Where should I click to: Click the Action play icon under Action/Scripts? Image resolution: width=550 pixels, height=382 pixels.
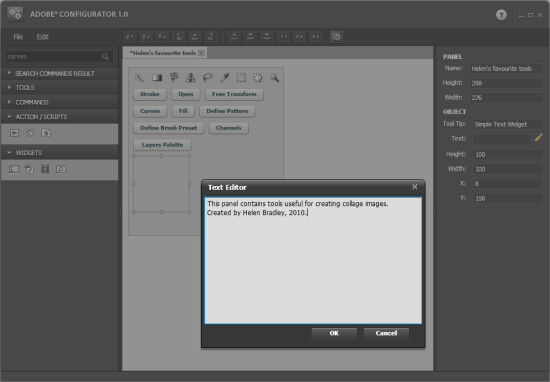tap(14, 133)
